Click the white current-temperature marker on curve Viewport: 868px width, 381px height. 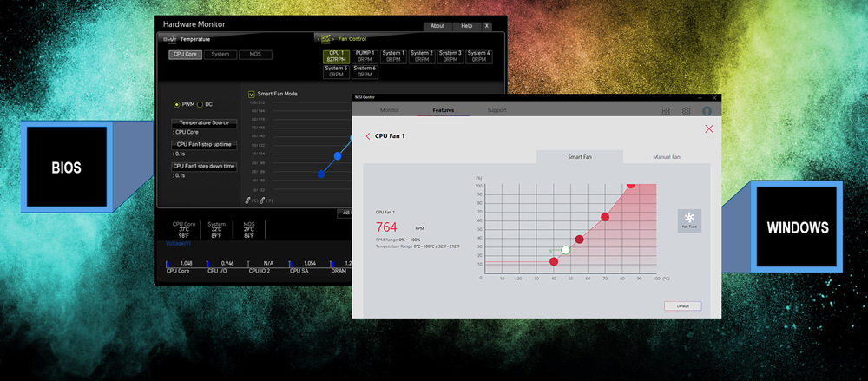[565, 250]
